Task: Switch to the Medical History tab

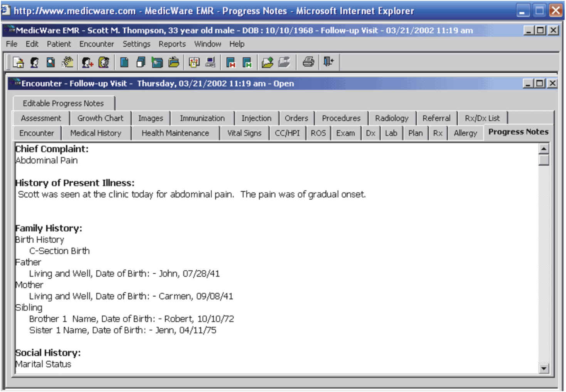Action: tap(96, 133)
